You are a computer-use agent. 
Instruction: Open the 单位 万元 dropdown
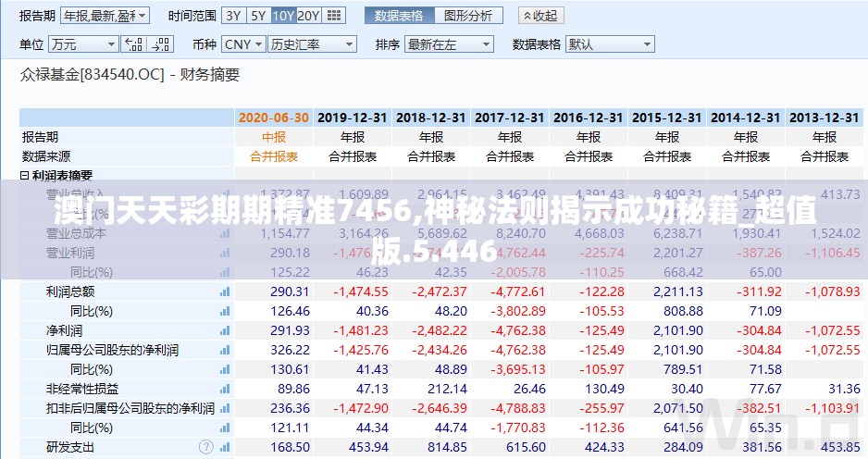[x=83, y=44]
